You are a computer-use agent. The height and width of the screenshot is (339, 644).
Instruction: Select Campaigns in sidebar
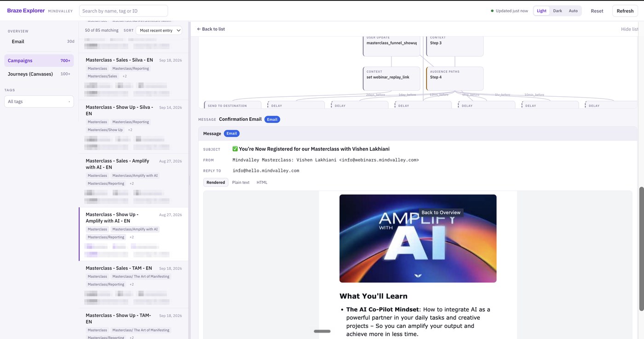pos(39,60)
